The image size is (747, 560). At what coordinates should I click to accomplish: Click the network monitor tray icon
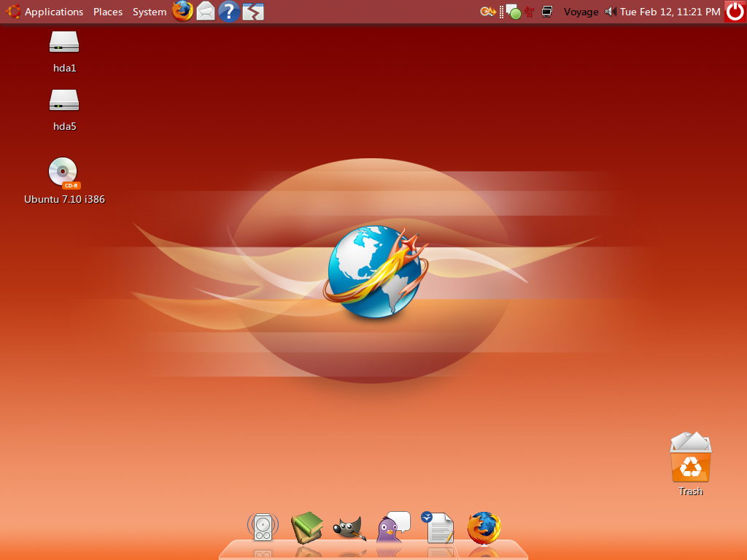(x=547, y=12)
